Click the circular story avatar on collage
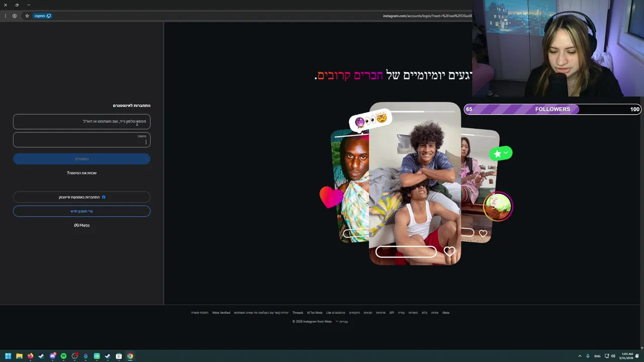 point(498,206)
